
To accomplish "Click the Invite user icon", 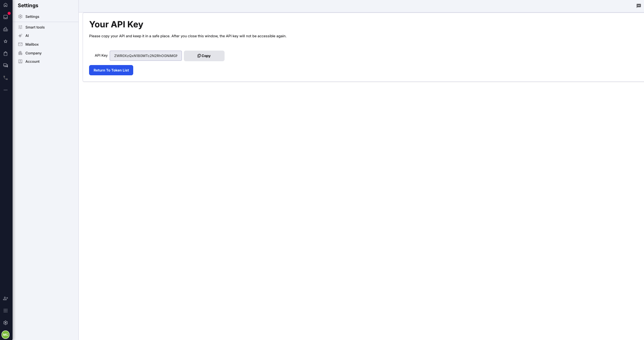I will tap(5, 299).
